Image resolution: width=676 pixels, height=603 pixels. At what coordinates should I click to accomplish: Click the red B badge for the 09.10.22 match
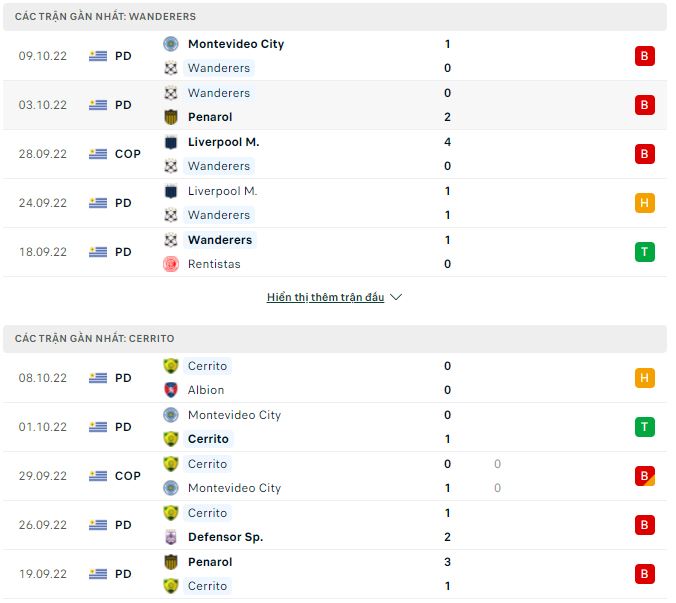[x=645, y=56]
